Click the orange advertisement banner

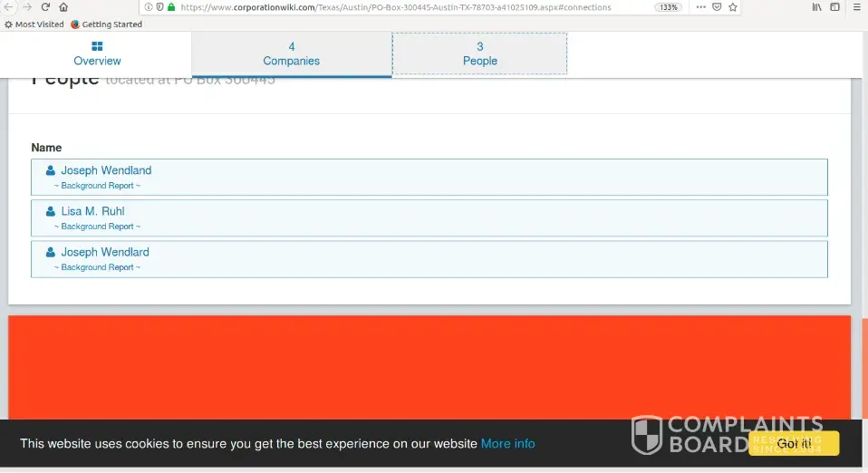(x=429, y=367)
